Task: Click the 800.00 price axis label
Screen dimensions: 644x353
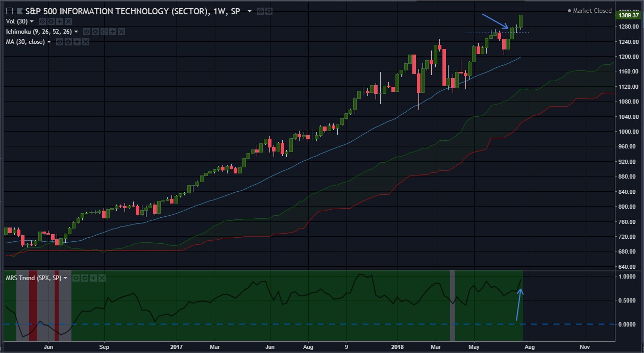Action: [628, 207]
